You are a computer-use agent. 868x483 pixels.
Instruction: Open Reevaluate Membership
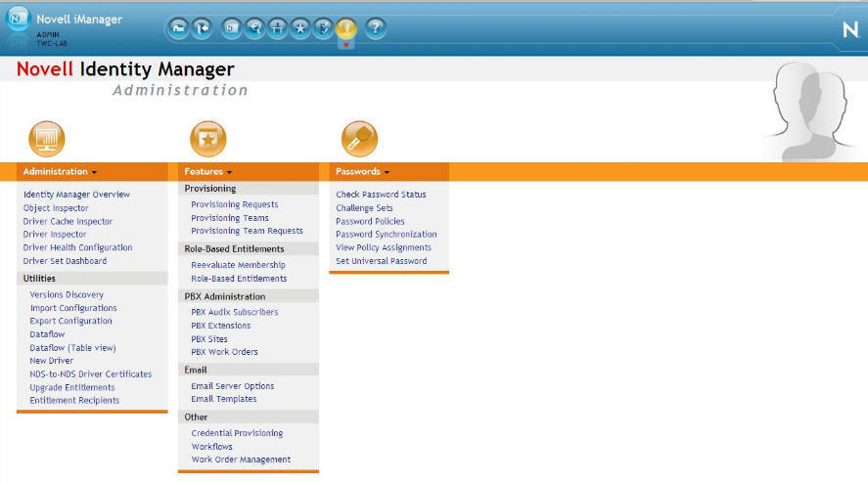coord(238,265)
